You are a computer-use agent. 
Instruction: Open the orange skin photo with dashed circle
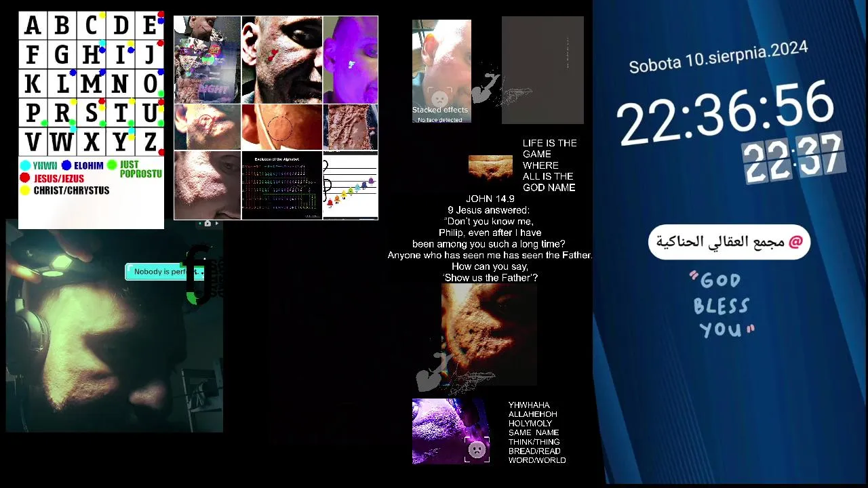tap(281, 127)
